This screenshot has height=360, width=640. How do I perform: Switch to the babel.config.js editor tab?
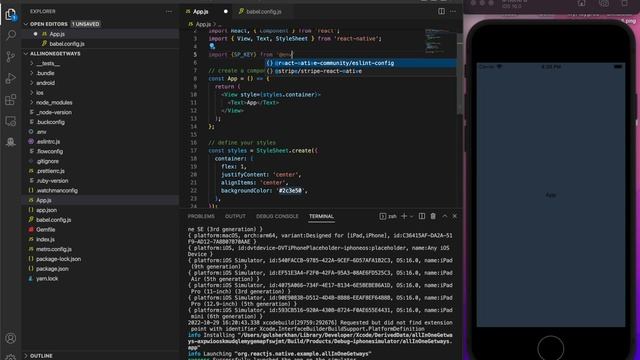[x=264, y=12]
